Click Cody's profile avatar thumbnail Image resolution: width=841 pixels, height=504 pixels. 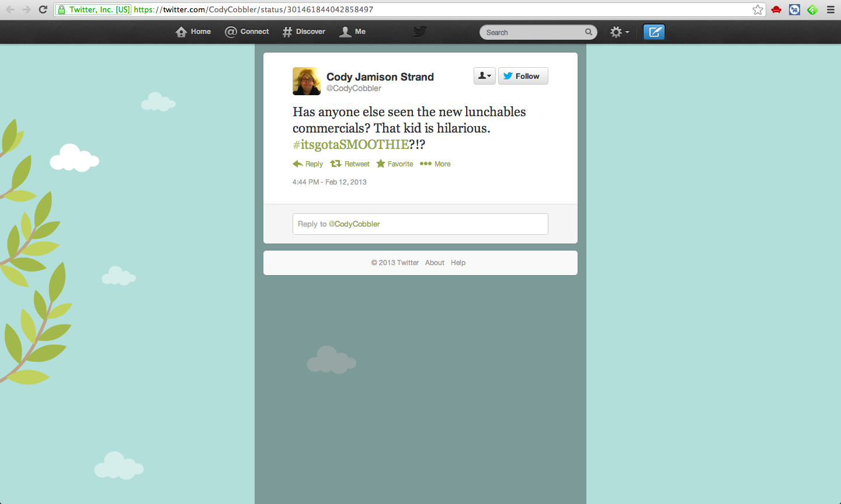point(307,81)
